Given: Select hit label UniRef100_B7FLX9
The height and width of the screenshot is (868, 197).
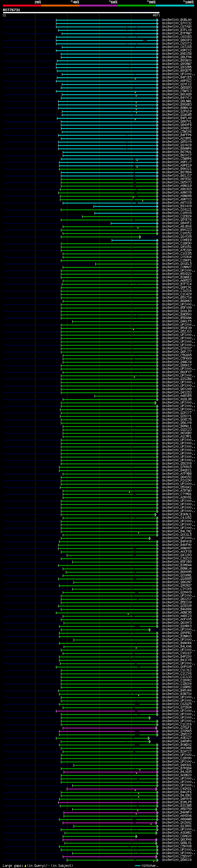Looking at the screenshot, I should pyautogui.click(x=177, y=30).
